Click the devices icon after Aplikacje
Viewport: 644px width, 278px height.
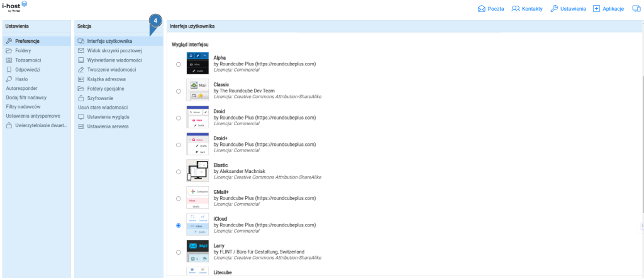(x=636, y=9)
